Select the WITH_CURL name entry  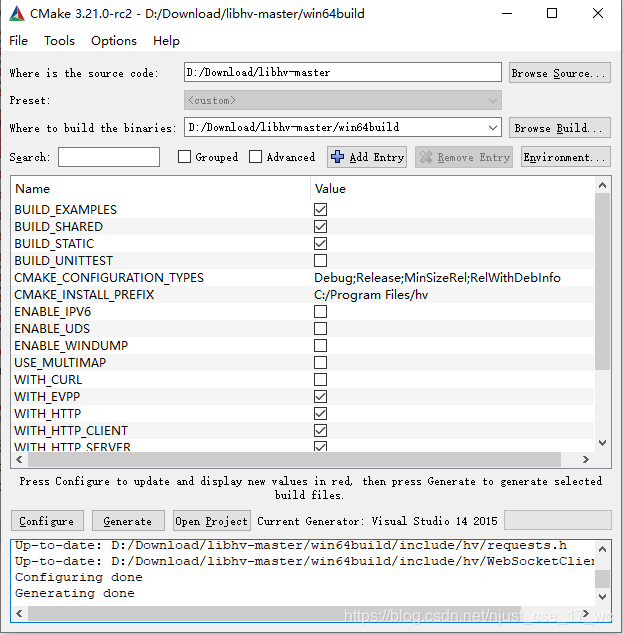[x=48, y=379]
